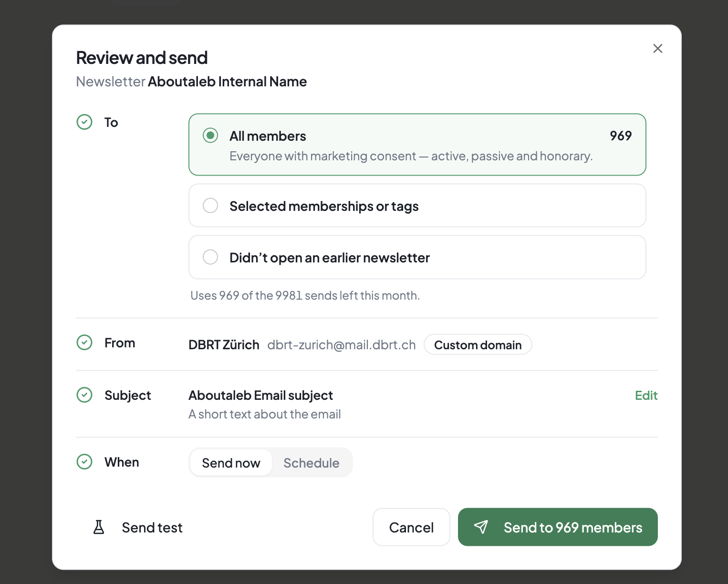Screen dimensions: 728x584
Task: Click 'Uses 969 of the 9981 sends' note
Action: tap(305, 295)
